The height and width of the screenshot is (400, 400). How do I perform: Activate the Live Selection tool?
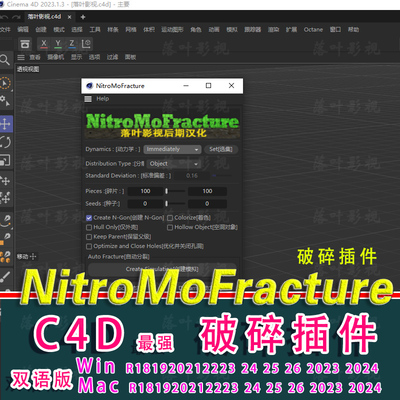(x=5, y=83)
